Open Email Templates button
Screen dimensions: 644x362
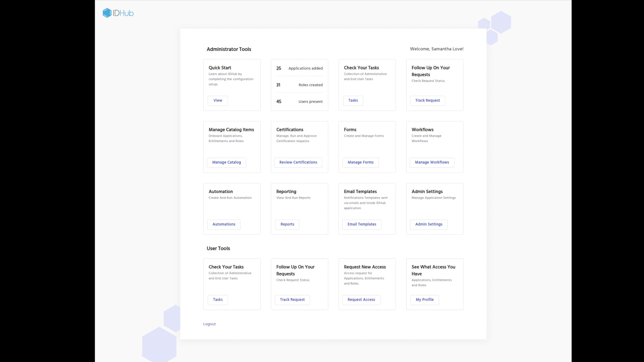point(362,225)
